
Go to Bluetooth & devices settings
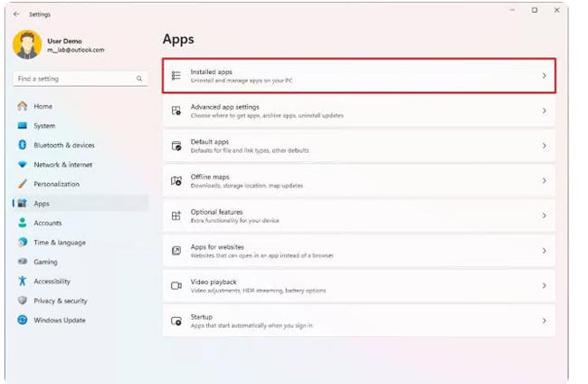click(63, 145)
